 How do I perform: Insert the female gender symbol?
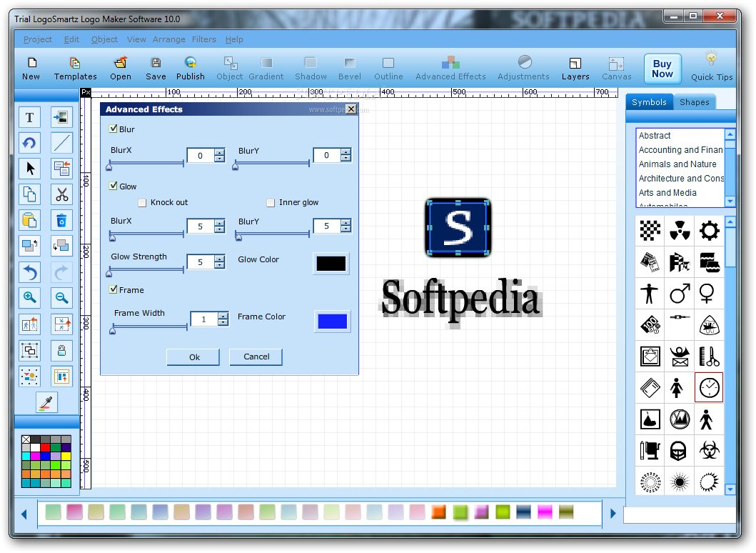pos(707,293)
